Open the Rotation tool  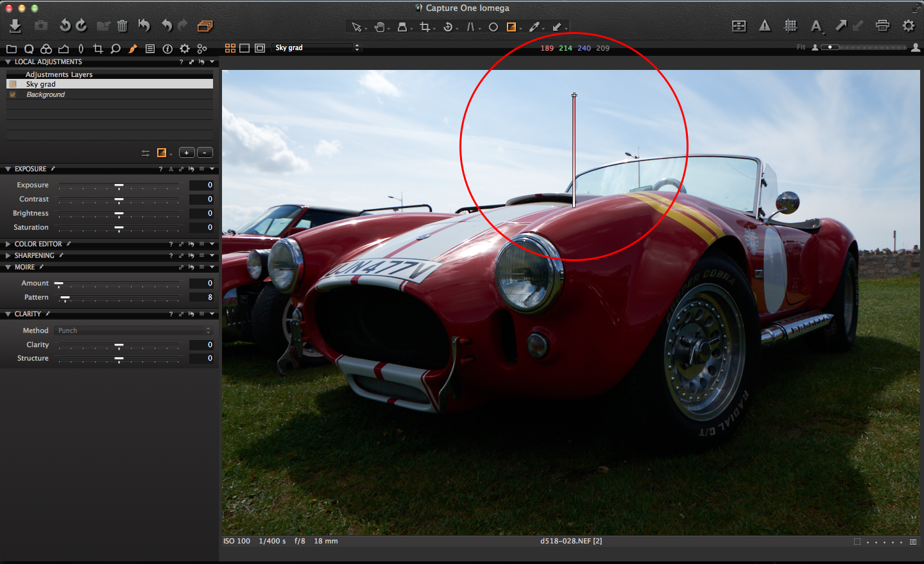449,27
